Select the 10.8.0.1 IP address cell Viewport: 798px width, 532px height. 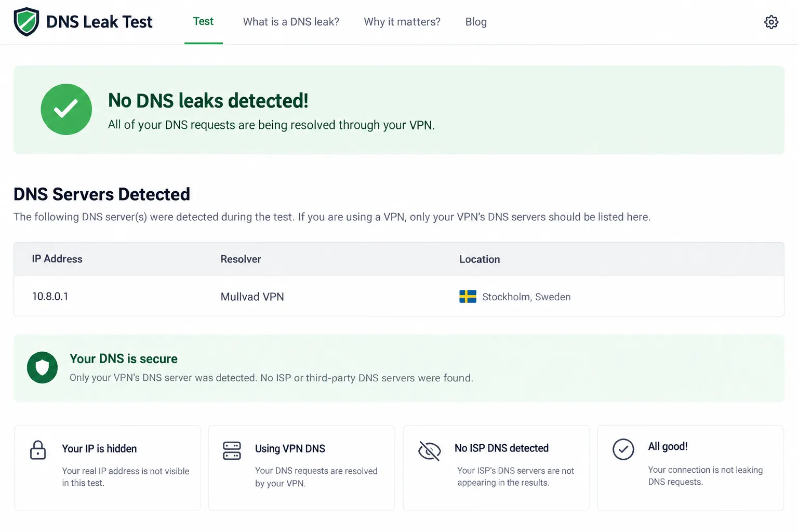tap(50, 296)
